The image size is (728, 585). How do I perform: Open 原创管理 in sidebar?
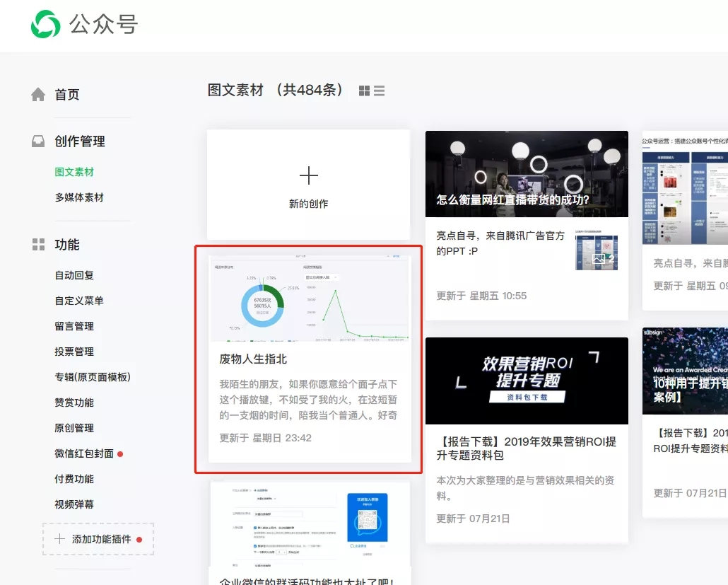pos(74,428)
